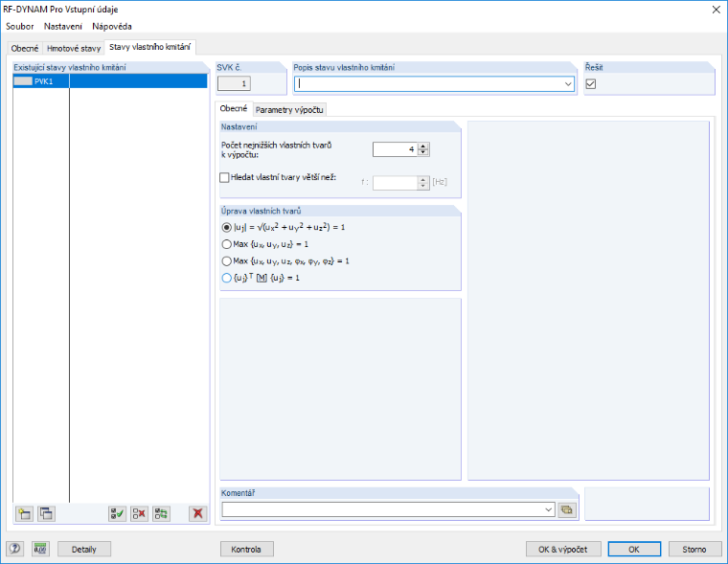Close the RF-DYNAM Pro dialog window

[716, 10]
